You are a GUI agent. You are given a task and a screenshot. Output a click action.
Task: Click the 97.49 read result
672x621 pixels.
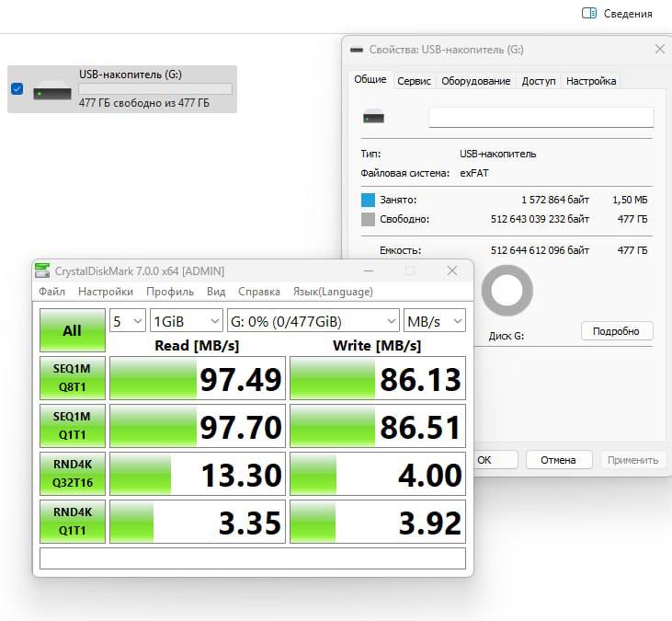tap(198, 378)
